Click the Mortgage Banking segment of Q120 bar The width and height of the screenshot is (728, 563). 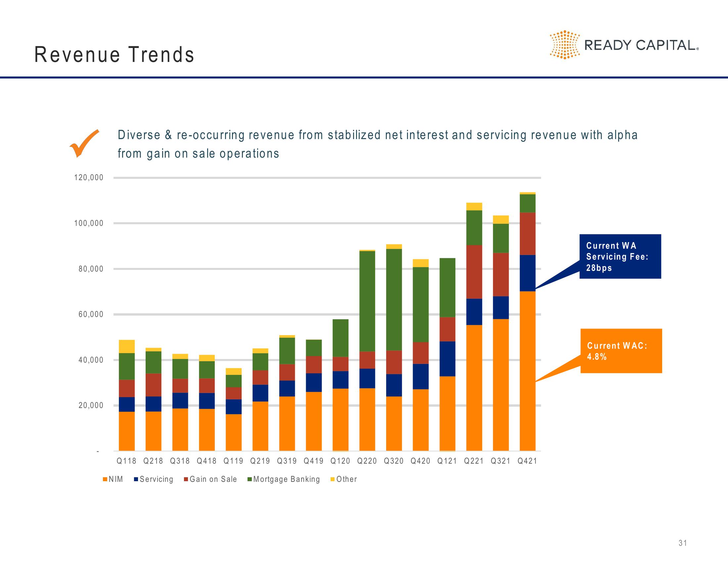[341, 338]
